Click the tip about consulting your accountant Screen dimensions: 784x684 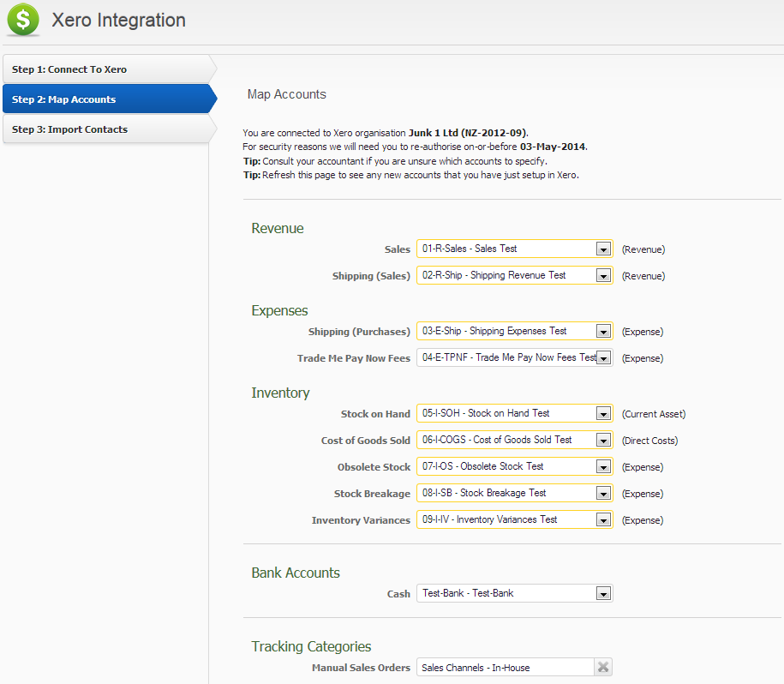tap(395, 161)
